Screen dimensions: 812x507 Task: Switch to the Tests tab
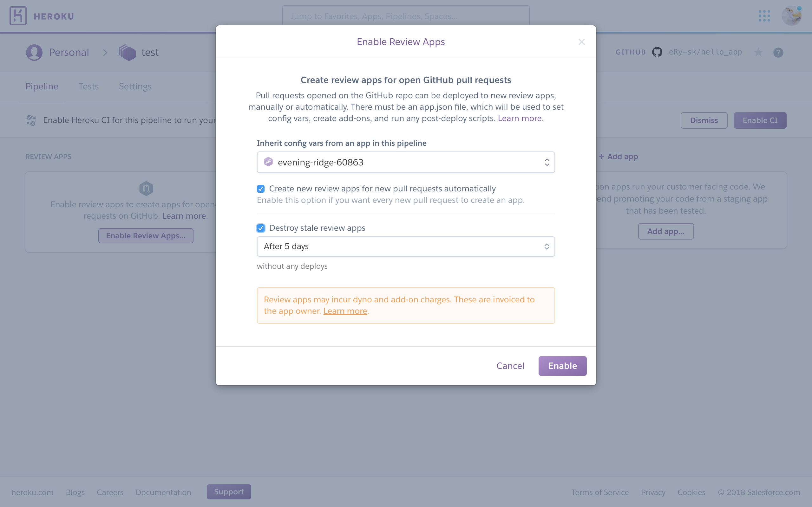(x=88, y=87)
